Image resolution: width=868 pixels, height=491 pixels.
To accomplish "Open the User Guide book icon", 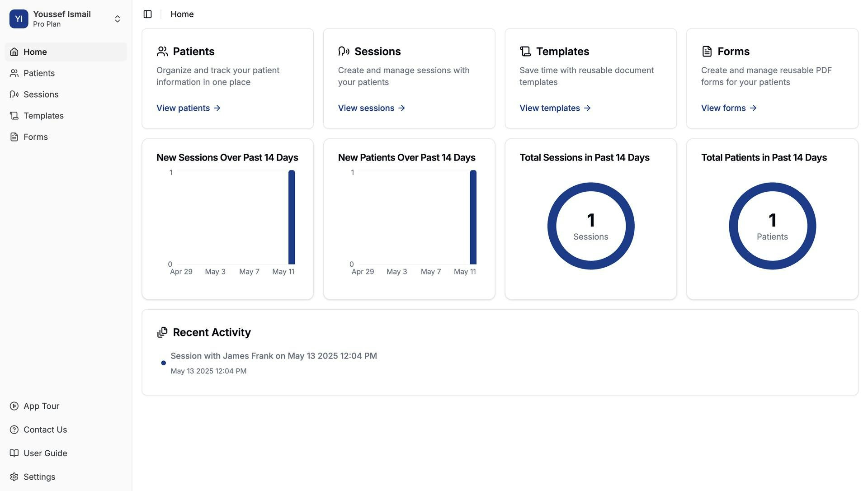I will 14,453.
